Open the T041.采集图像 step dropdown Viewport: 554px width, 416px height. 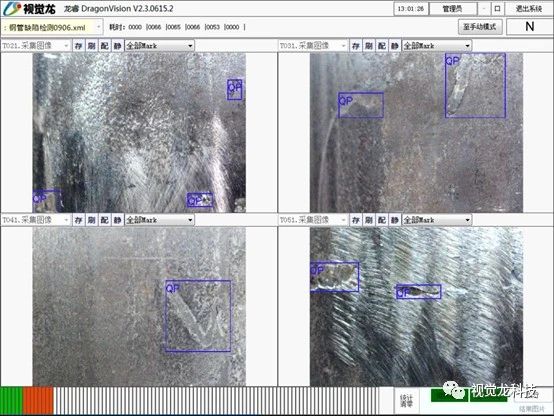(35, 220)
